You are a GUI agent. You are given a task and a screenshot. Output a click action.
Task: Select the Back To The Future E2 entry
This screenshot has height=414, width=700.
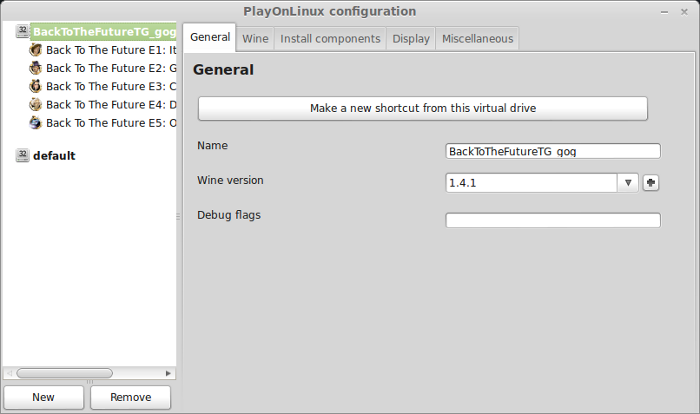pos(111,68)
